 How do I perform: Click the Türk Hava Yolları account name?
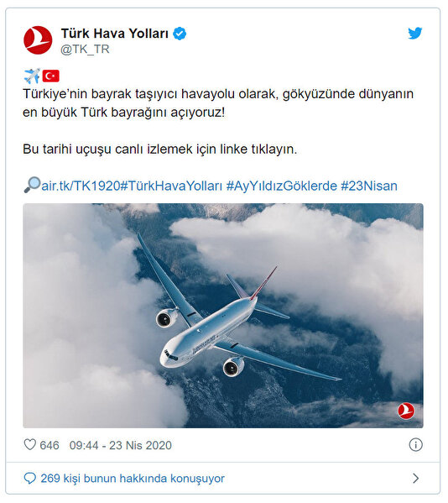[115, 34]
